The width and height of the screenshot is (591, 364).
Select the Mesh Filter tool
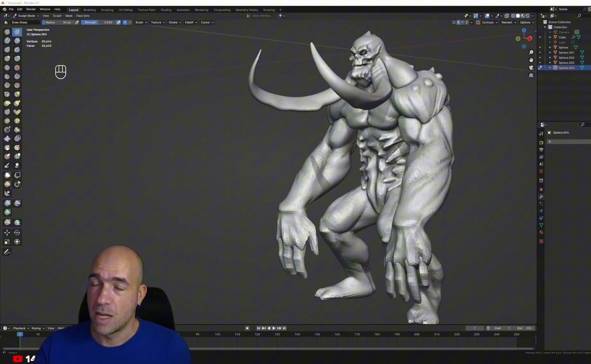coord(7,203)
